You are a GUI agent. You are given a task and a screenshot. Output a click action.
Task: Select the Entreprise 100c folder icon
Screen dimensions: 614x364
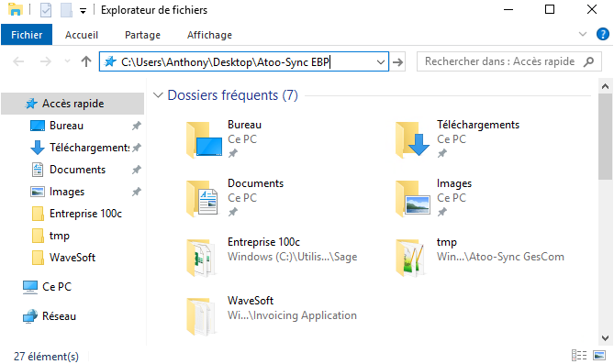[x=201, y=258]
